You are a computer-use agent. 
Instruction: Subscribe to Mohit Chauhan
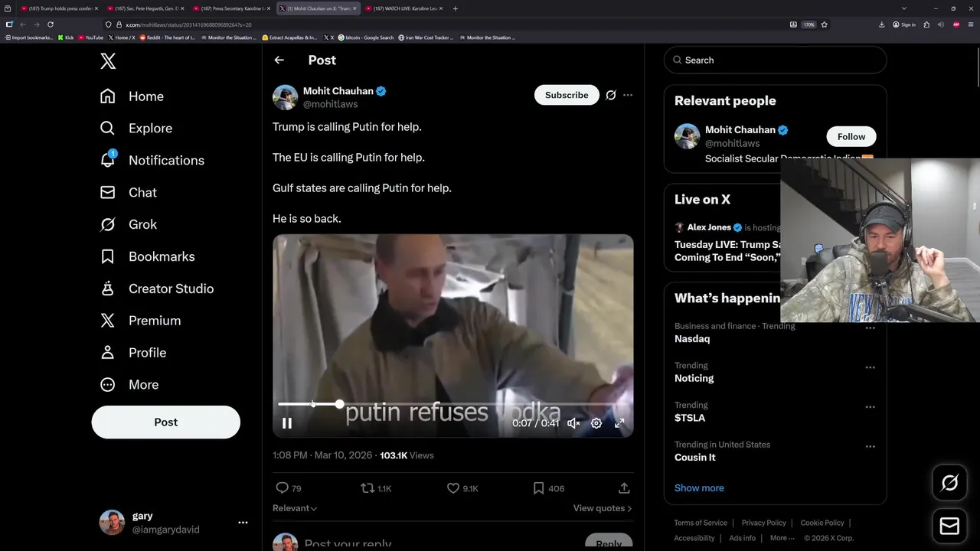pos(567,95)
